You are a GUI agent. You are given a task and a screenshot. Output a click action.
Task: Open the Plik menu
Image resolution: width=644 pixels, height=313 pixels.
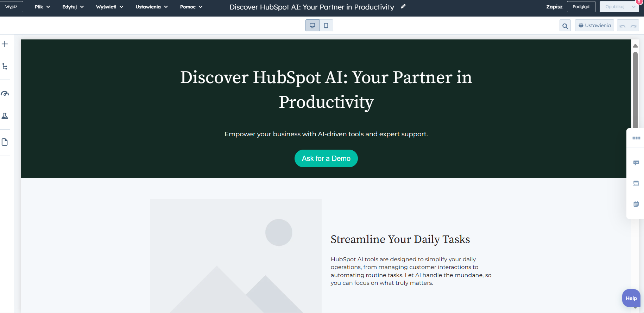pos(42,7)
